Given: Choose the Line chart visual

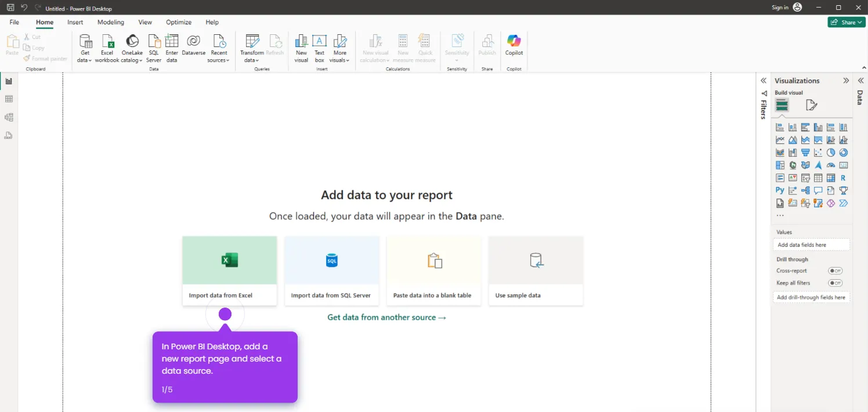Looking at the screenshot, I should (780, 140).
